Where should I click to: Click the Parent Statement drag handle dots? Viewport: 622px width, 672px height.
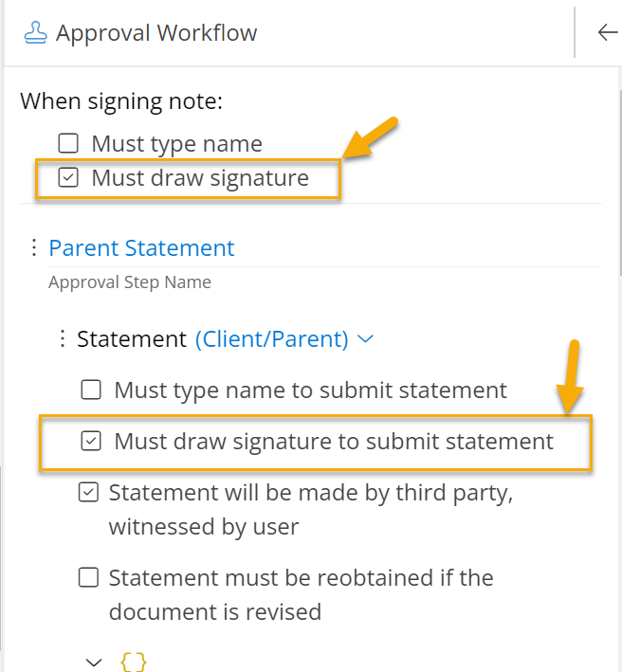(34, 248)
